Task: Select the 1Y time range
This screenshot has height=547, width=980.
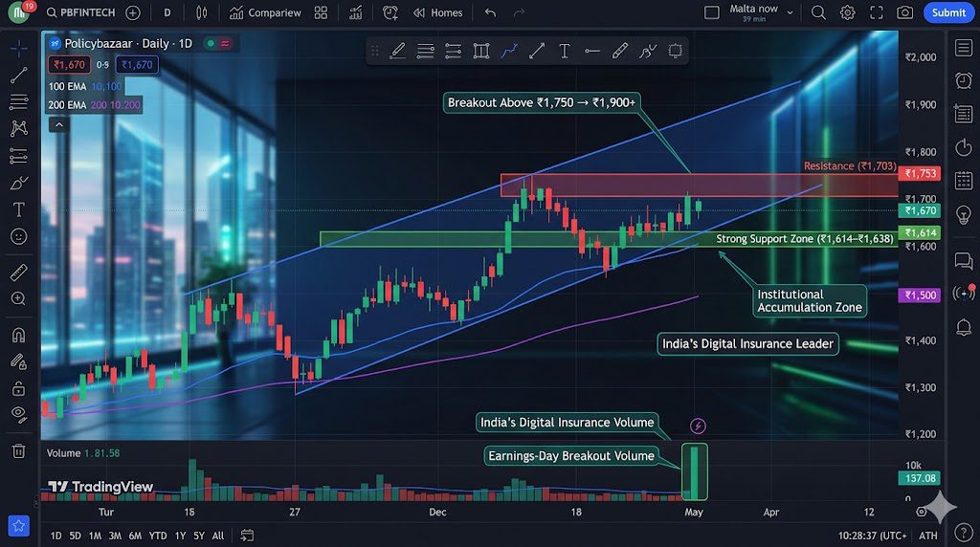Action: [181, 536]
